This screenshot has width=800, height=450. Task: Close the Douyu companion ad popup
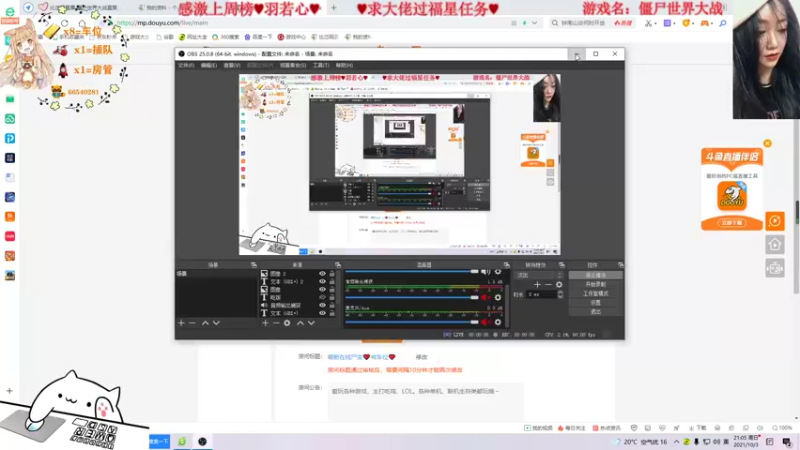click(x=767, y=143)
